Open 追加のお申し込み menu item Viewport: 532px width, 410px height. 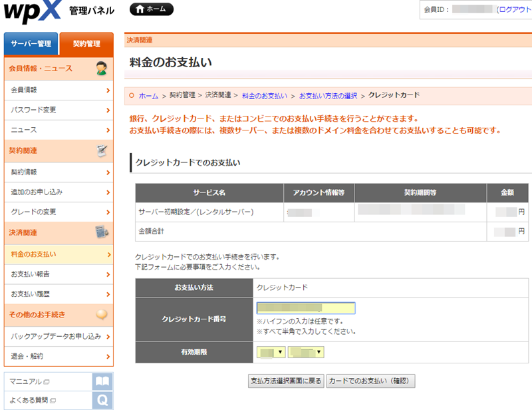tap(59, 192)
